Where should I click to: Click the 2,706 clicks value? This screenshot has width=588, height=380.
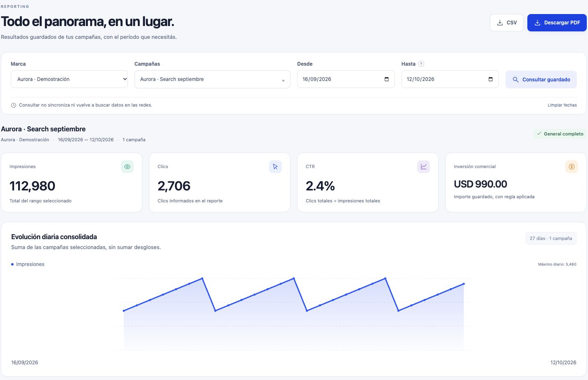point(174,186)
